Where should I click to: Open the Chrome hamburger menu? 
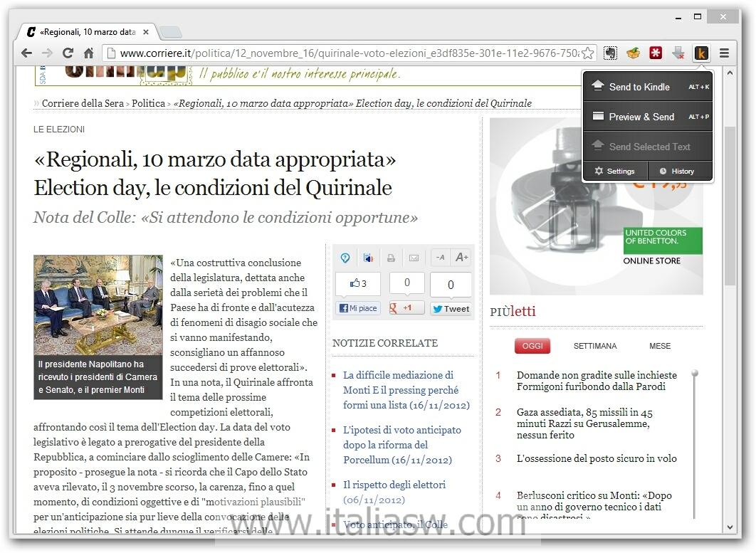click(724, 53)
